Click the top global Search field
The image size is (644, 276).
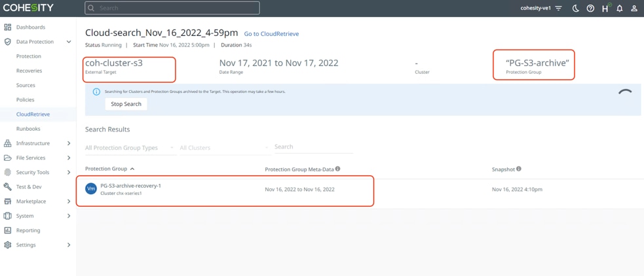(x=172, y=8)
